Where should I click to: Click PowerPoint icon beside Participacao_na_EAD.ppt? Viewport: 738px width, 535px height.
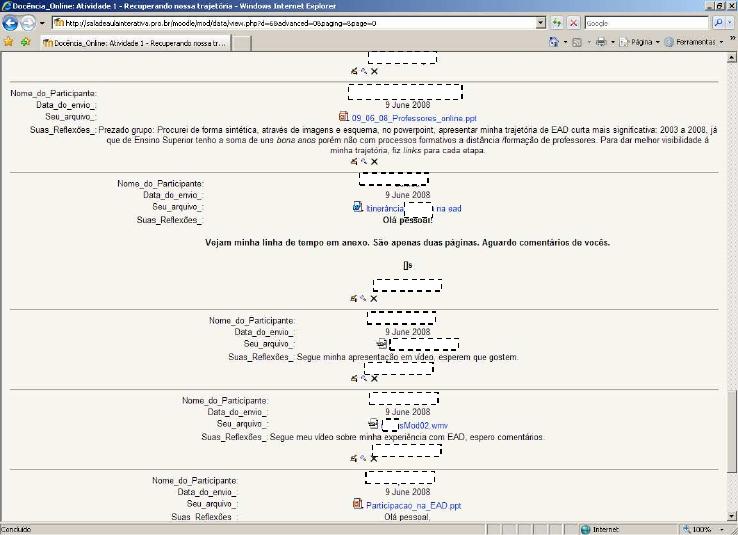coord(358,505)
